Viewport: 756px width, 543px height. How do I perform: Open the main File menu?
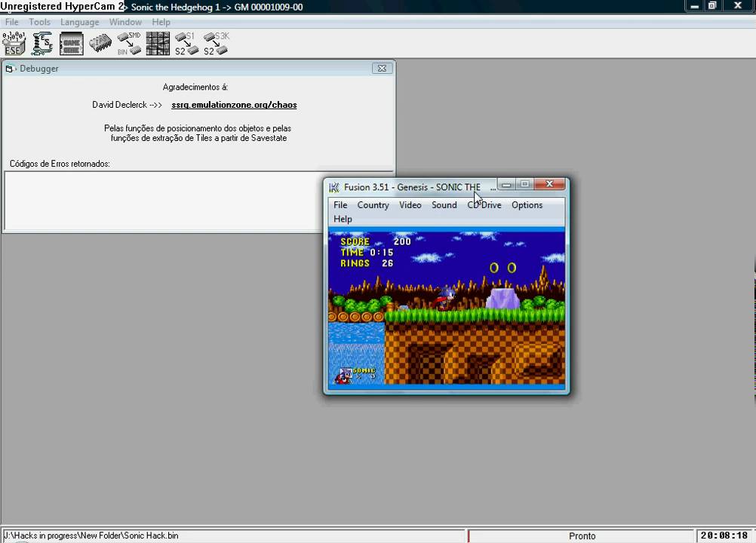coord(11,22)
